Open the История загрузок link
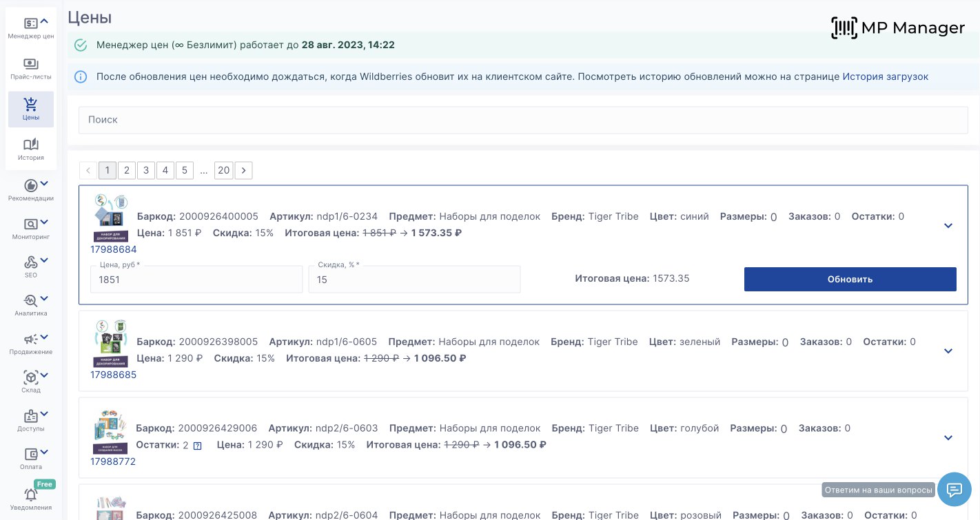Screen dimensions: 980x520 (885, 76)
